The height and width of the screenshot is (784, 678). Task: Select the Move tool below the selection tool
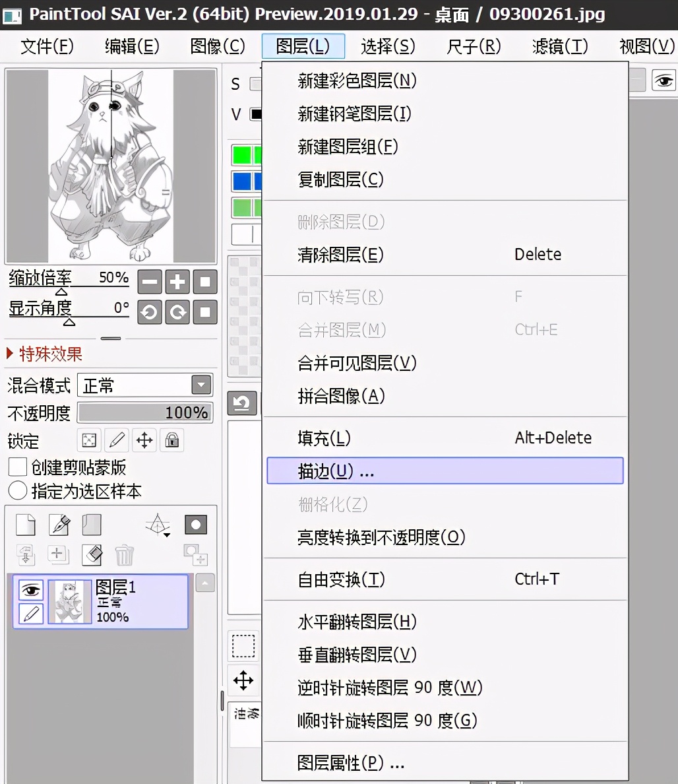click(x=243, y=680)
